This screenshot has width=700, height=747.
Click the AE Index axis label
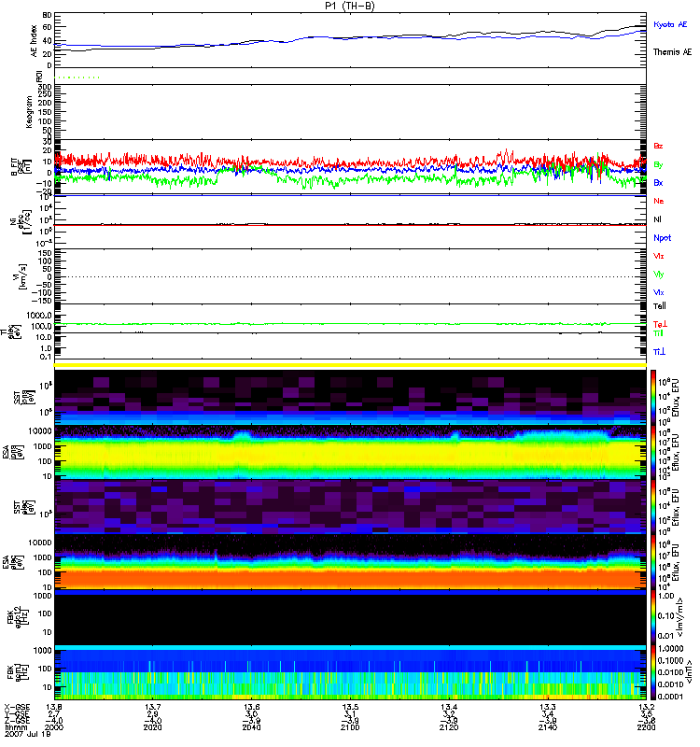point(34,41)
